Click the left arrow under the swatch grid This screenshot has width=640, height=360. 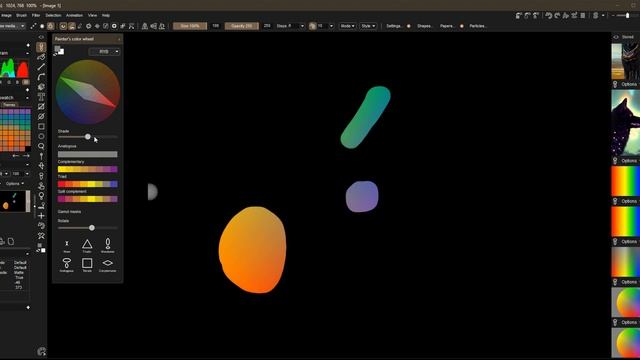tap(16, 156)
